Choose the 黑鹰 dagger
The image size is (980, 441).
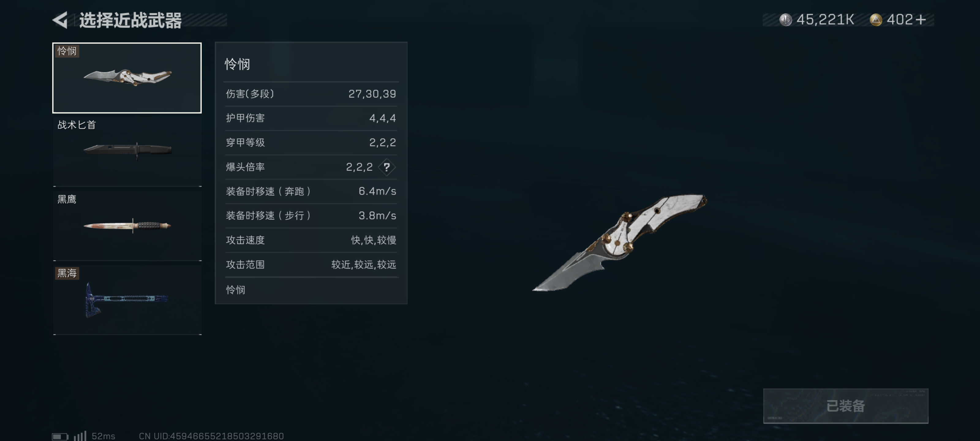[x=127, y=226]
